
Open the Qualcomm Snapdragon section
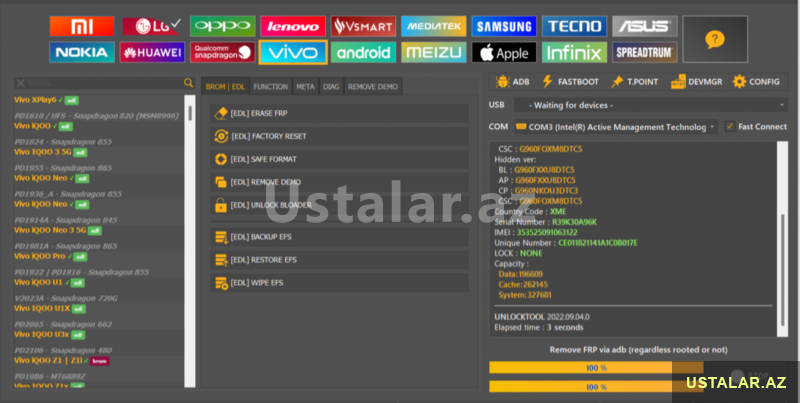coord(222,52)
